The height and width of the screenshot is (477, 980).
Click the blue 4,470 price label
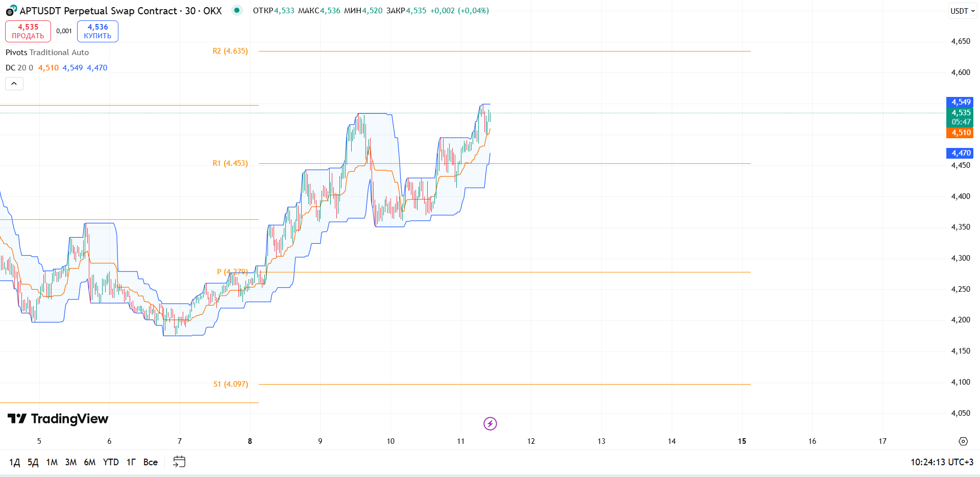coord(960,153)
